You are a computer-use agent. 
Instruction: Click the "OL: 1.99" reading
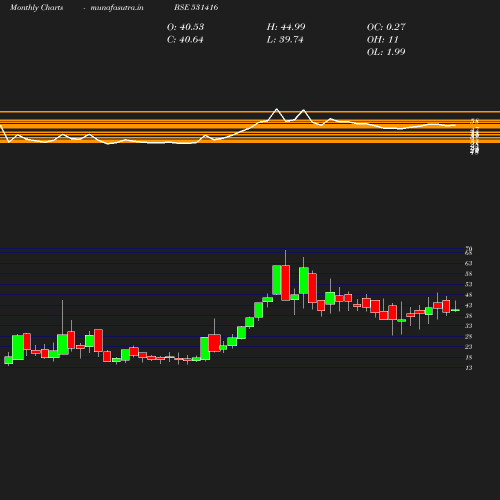(x=386, y=52)
